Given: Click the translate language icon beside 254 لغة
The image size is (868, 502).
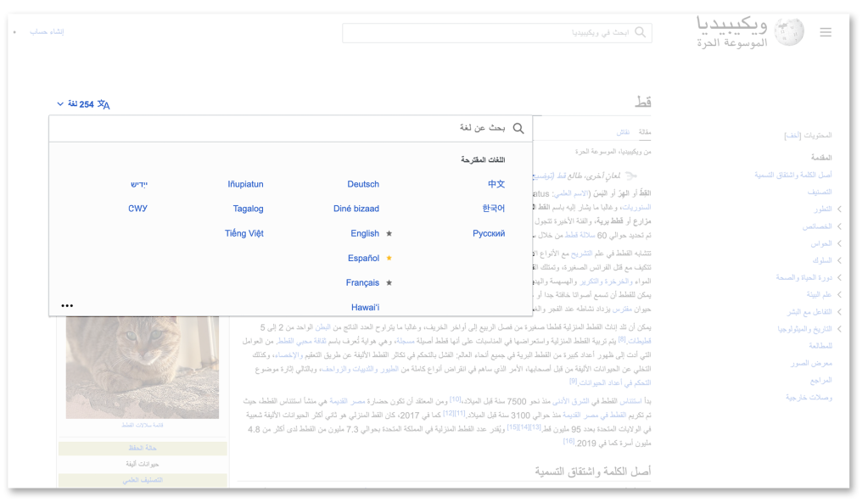Looking at the screenshot, I should [104, 104].
